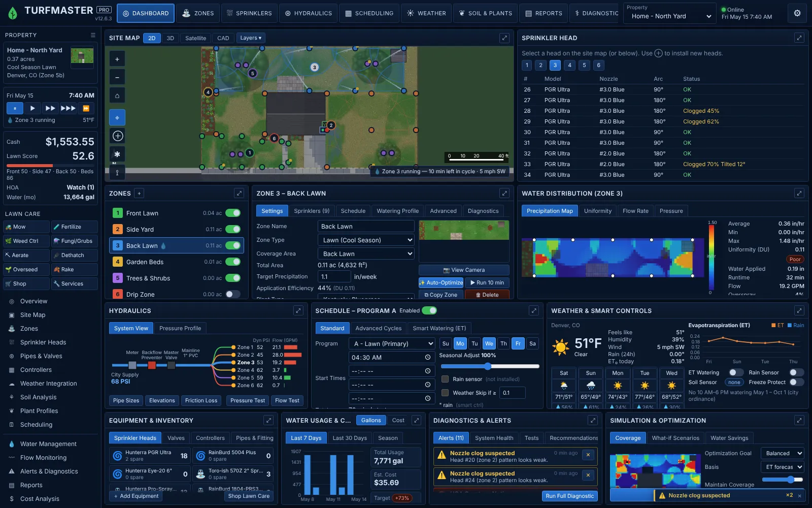The width and height of the screenshot is (812, 508).
Task: Click the Auto-Optimize button
Action: [x=441, y=282]
